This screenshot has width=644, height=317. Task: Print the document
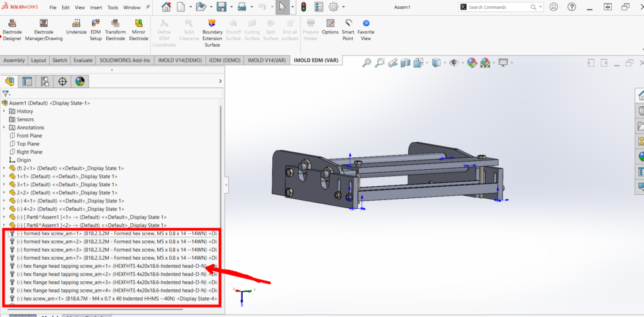(x=242, y=7)
